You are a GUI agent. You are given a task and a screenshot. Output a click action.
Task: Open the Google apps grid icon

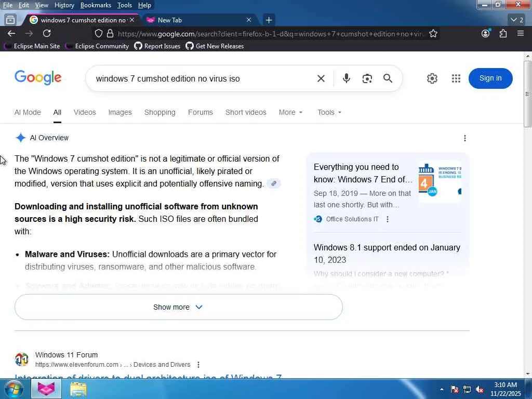456,78
